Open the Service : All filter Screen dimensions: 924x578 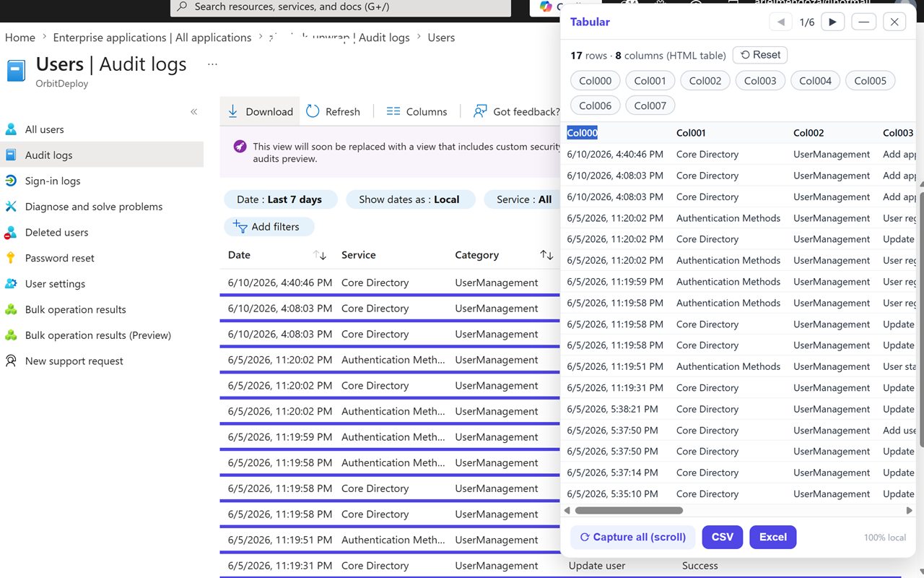523,199
